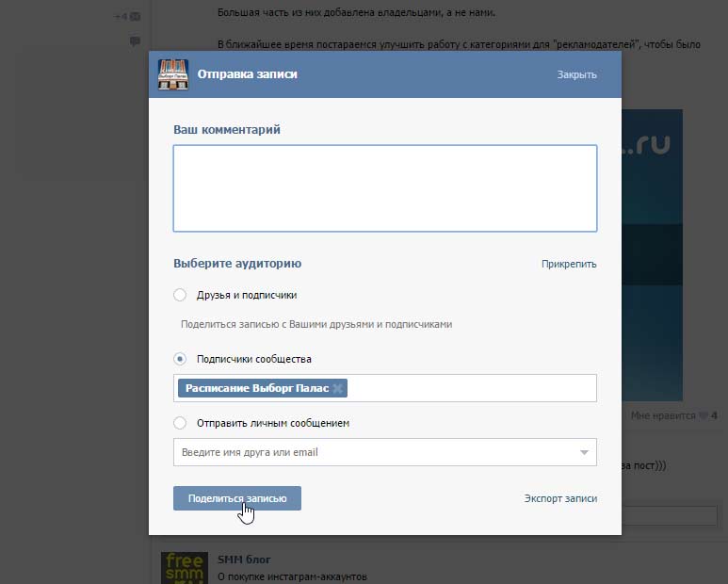Click the community avatar in dialog header

(x=172, y=74)
